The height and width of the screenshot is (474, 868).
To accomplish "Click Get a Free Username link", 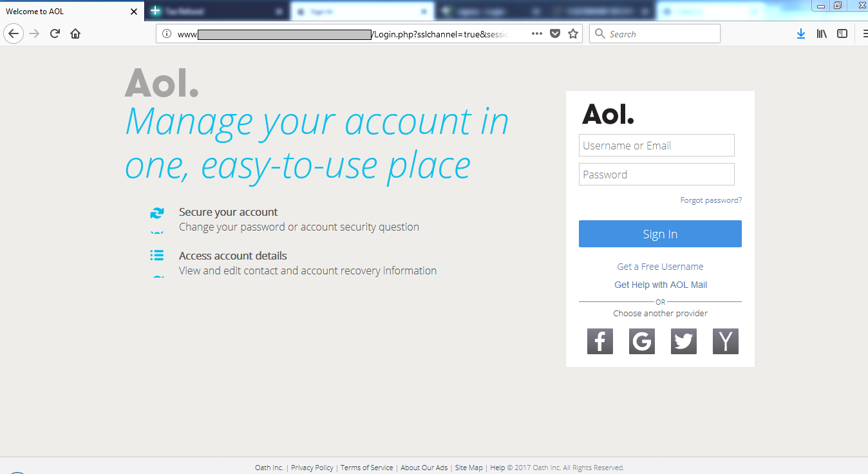I will pos(660,267).
